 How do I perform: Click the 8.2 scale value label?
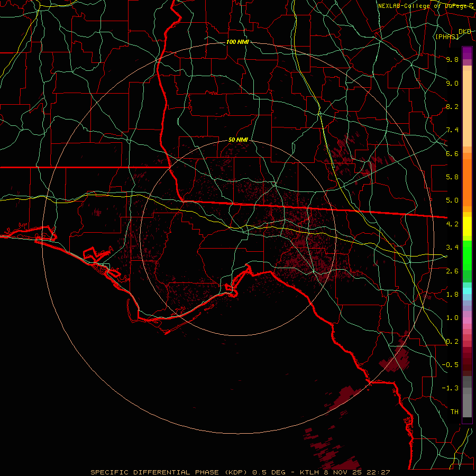pos(452,106)
